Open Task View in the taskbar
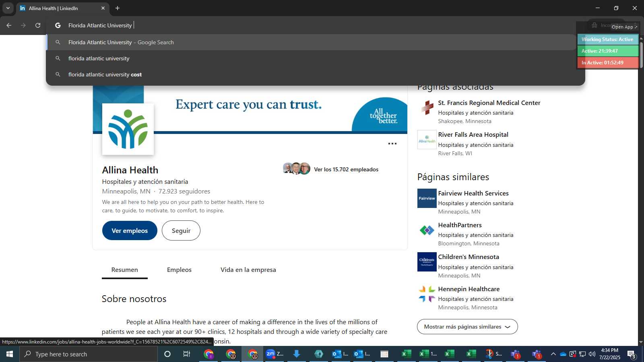Viewport: 644px width, 362px height. (x=186, y=354)
